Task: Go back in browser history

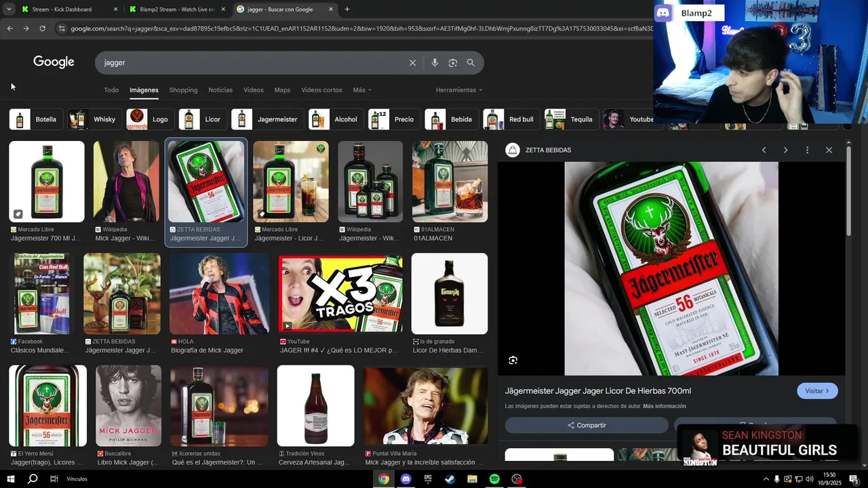Action: point(9,28)
